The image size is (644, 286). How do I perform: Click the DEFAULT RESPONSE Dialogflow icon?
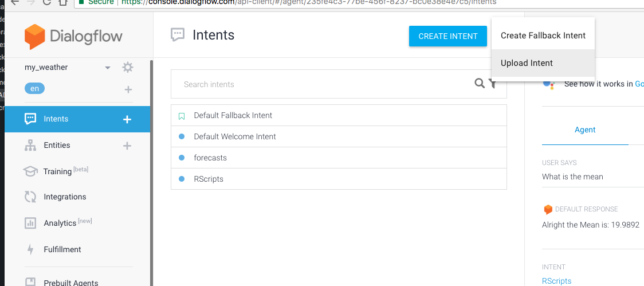[548, 210]
